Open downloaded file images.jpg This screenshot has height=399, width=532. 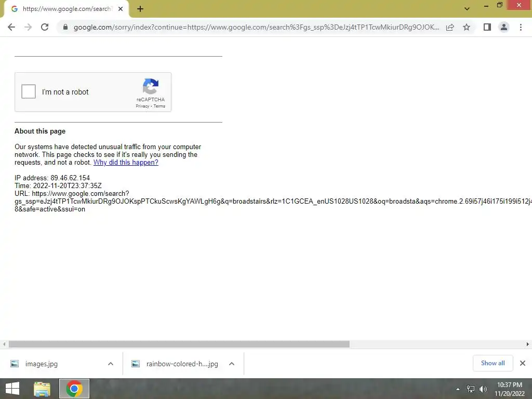point(41,364)
